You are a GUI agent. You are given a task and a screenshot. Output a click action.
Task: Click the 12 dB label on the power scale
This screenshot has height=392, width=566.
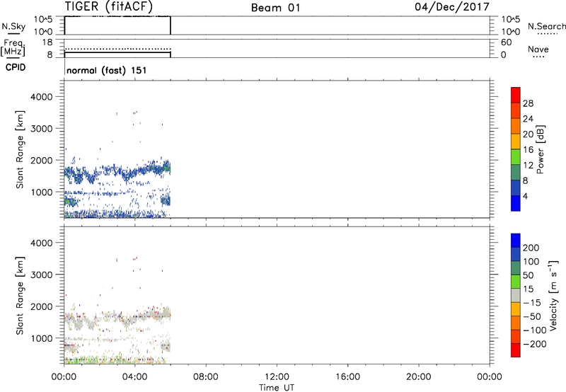point(528,166)
